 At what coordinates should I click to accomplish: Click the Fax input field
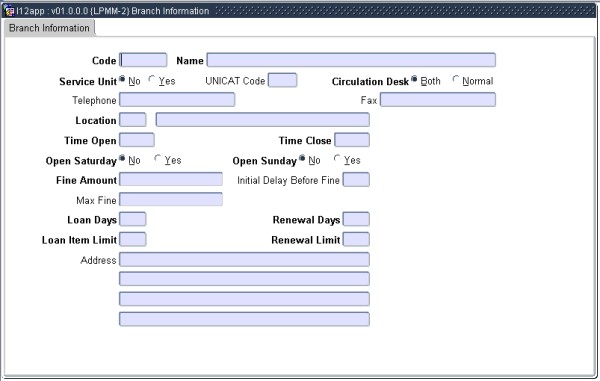coord(438,100)
